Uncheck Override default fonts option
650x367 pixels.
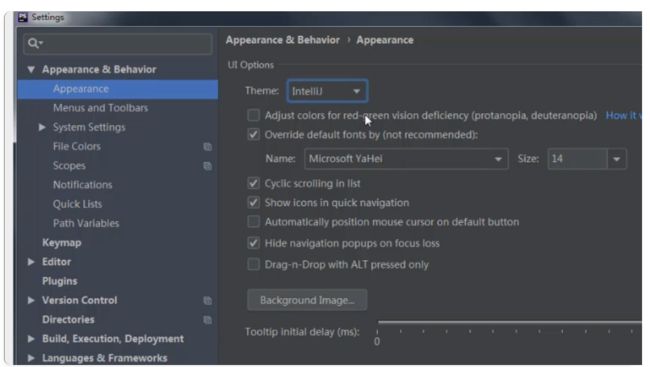(x=253, y=135)
